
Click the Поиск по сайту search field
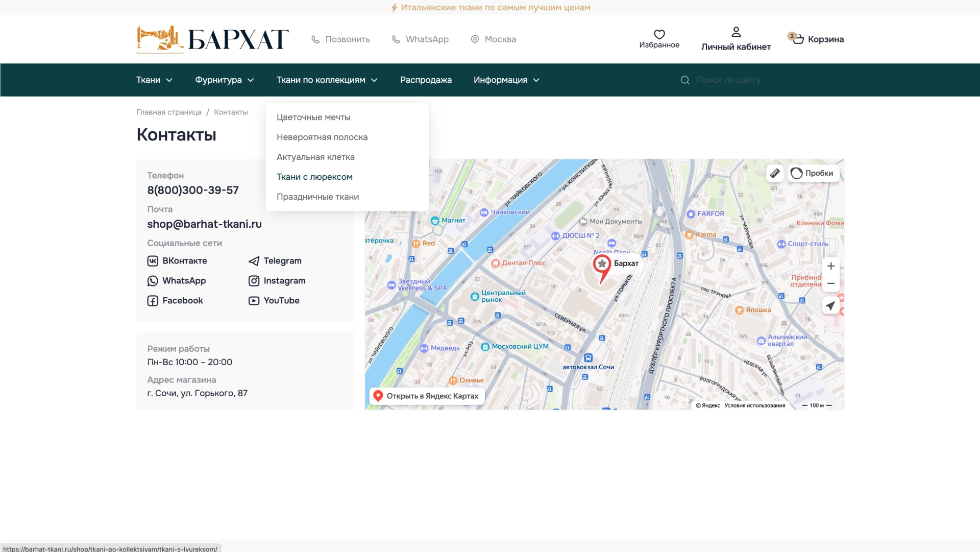pos(729,80)
